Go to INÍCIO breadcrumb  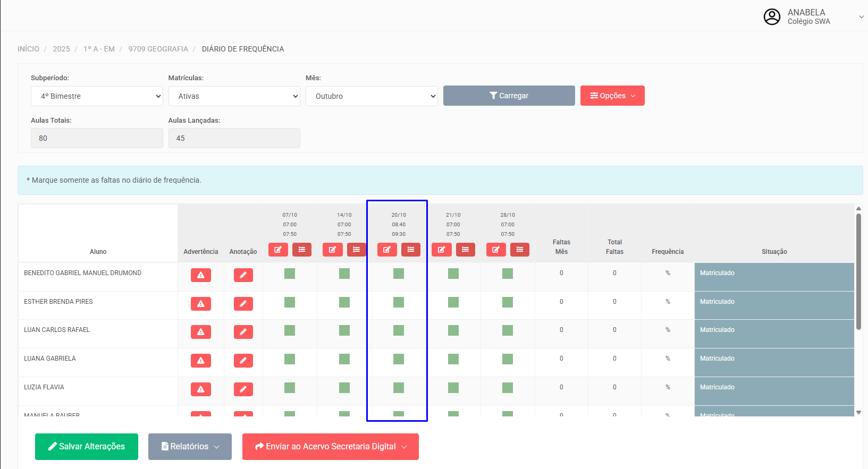coord(28,49)
